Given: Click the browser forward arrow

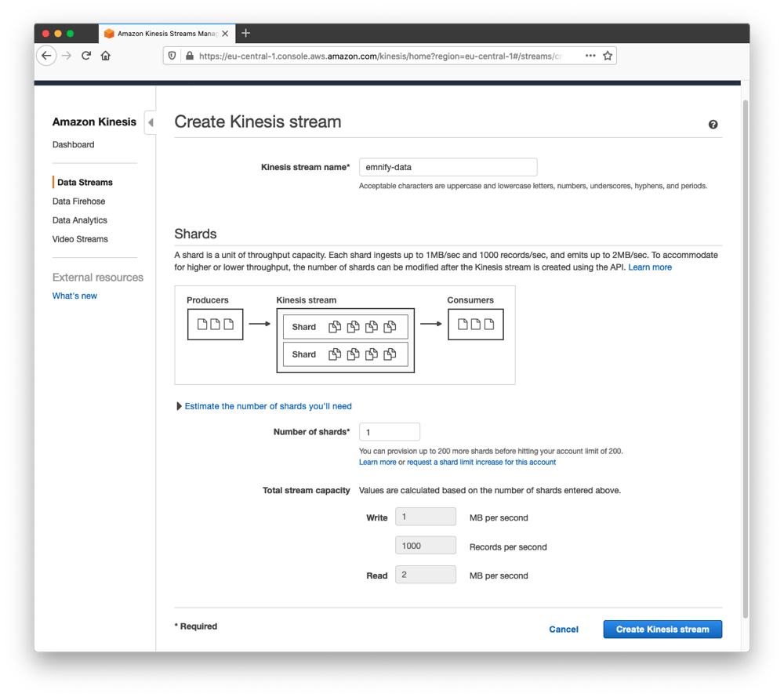Looking at the screenshot, I should click(x=67, y=56).
